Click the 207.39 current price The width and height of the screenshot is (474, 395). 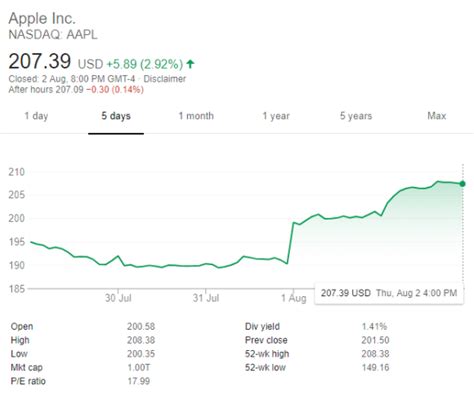(40, 61)
